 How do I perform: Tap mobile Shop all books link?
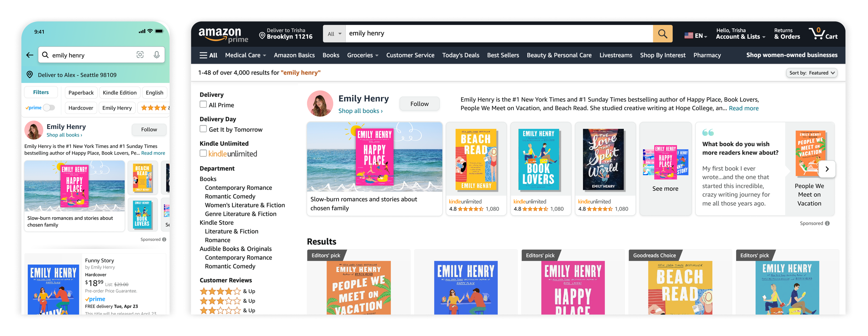pos(64,135)
